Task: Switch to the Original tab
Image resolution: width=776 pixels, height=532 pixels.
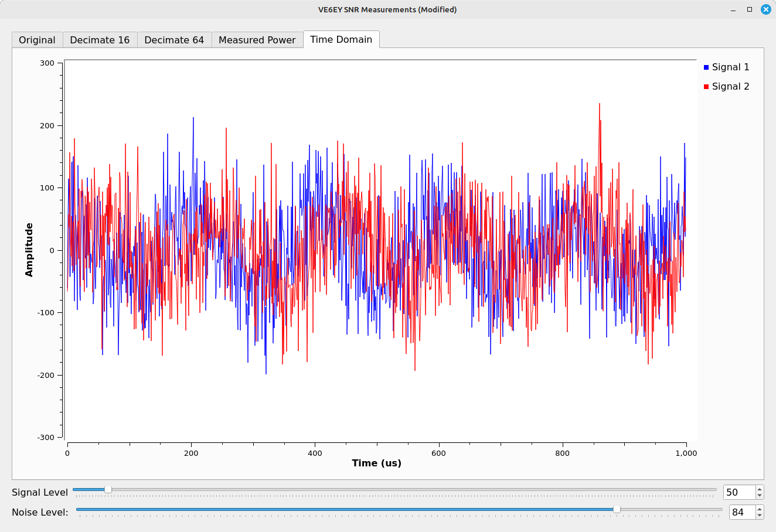Action: pyautogui.click(x=37, y=40)
